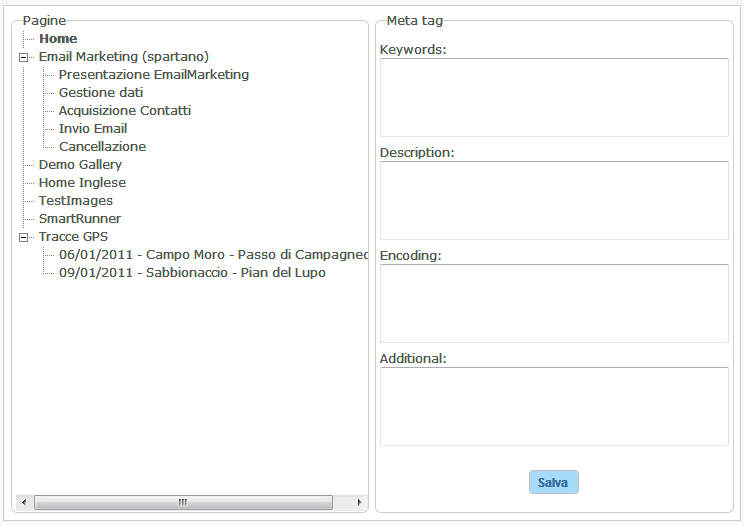Select Gestione dati page

click(100, 93)
